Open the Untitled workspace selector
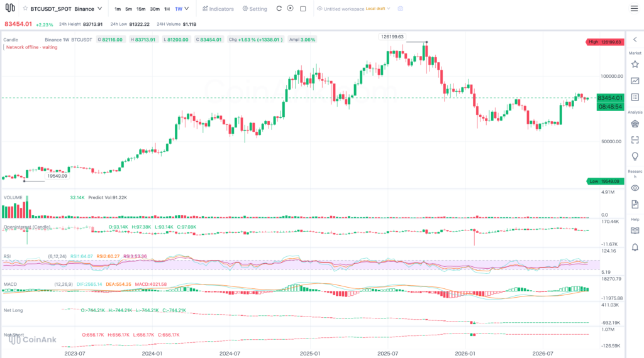The image size is (644, 358). click(353, 9)
